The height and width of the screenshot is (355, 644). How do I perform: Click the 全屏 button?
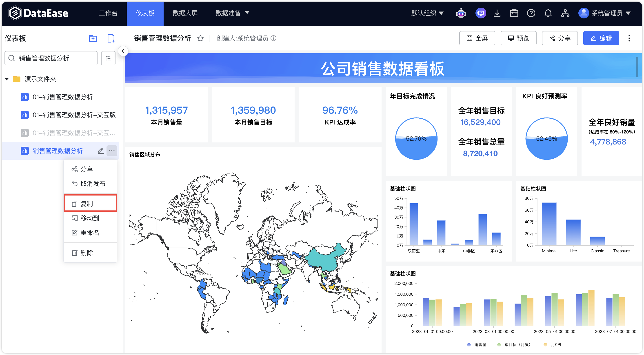click(477, 38)
